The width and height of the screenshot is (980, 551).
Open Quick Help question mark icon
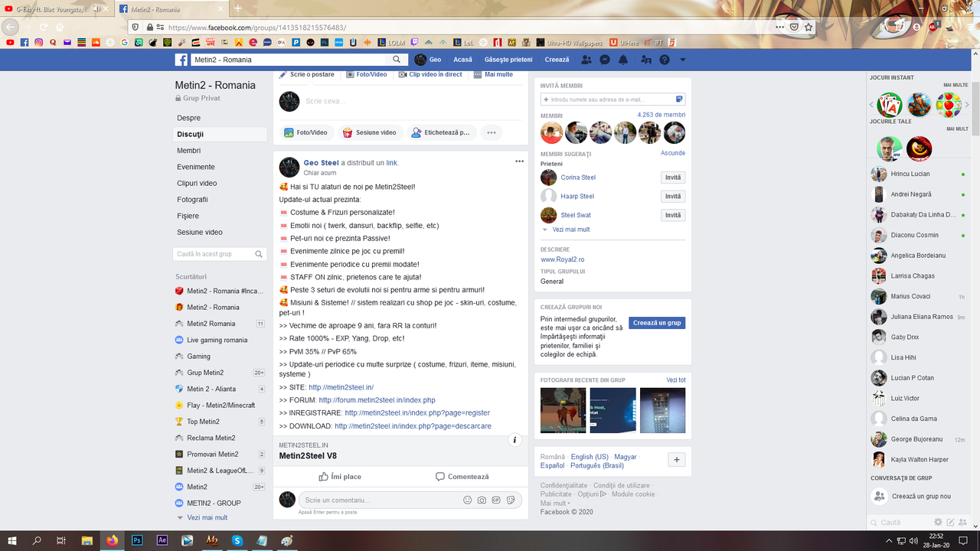pos(665,60)
